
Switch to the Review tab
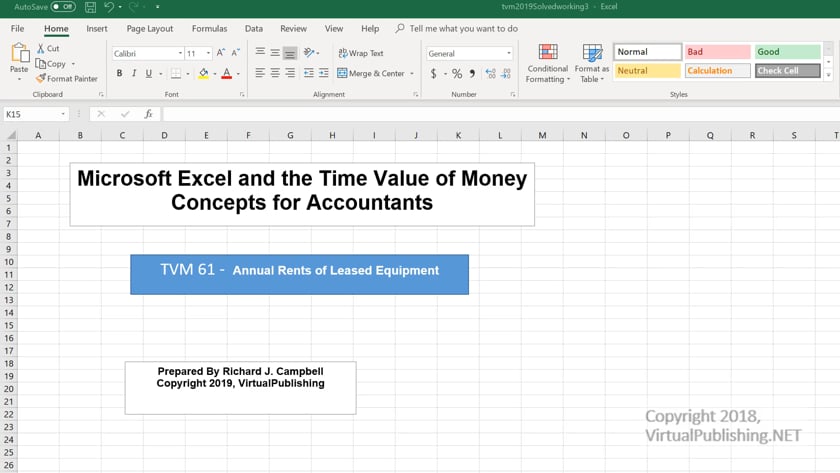[x=294, y=28]
